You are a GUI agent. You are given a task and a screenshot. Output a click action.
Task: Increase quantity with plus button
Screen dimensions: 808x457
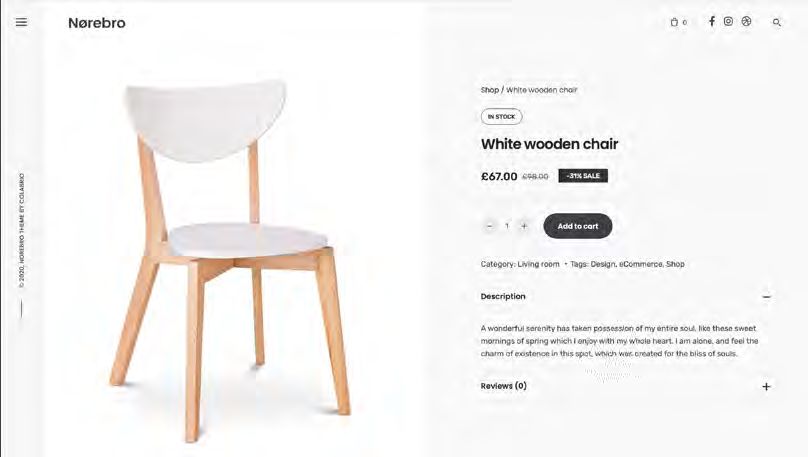pyautogui.click(x=524, y=226)
